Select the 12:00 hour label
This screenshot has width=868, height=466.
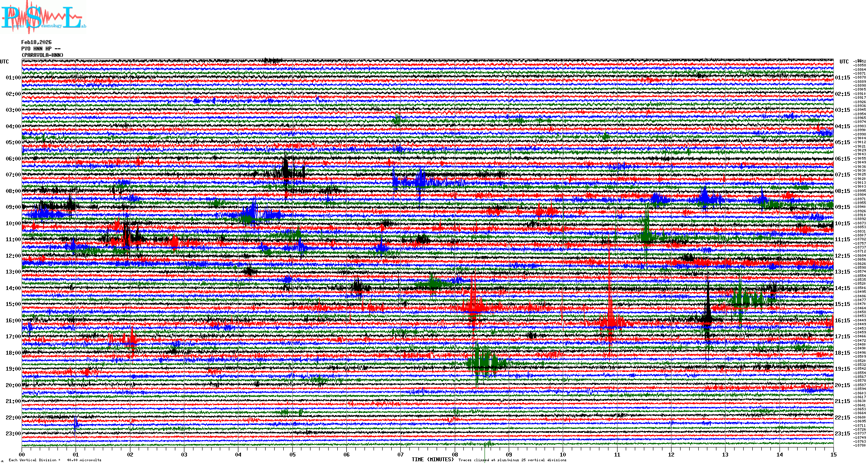tap(13, 256)
